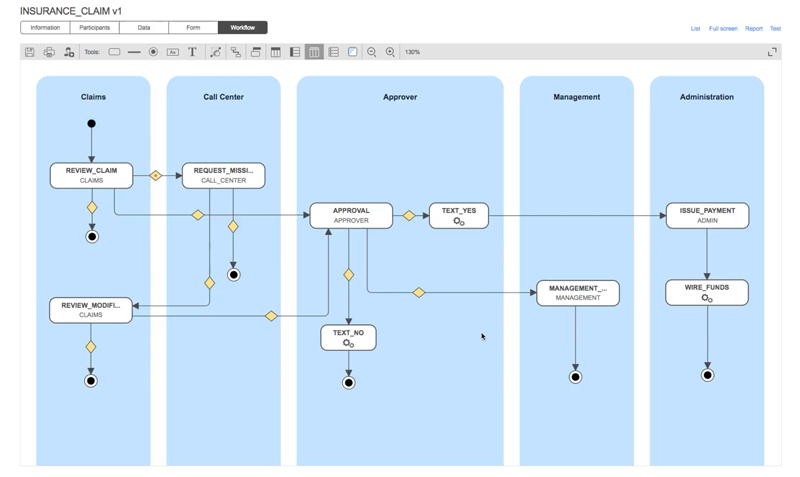Screen dimensions: 800x477
Task: Select the Text T tool
Action: [x=192, y=52]
